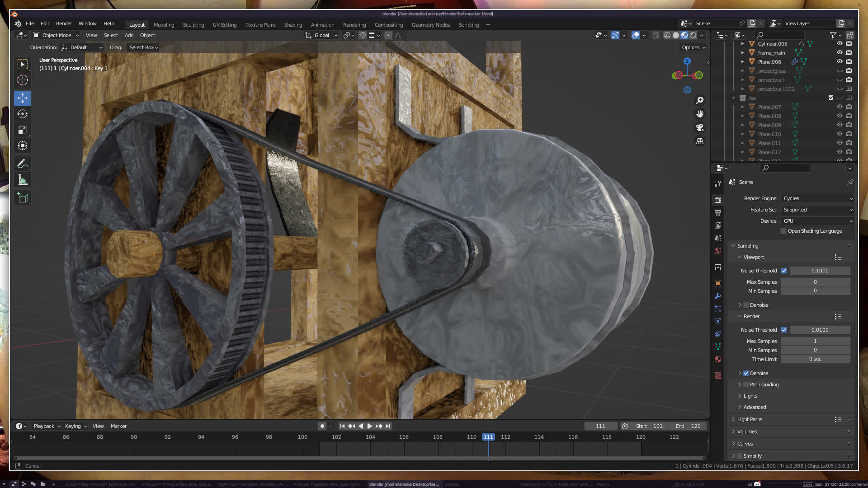Open Output properties printer tab
The height and width of the screenshot is (488, 868).
718,212
